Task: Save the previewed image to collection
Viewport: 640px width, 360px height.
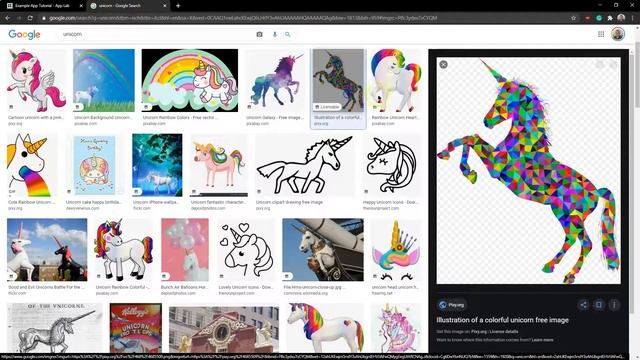Action: click(x=599, y=305)
